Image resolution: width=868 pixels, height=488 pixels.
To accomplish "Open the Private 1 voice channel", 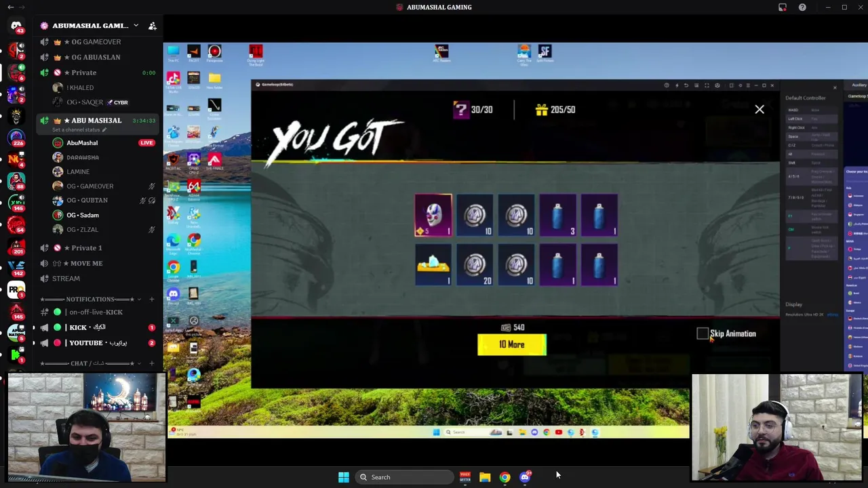I will click(97, 248).
